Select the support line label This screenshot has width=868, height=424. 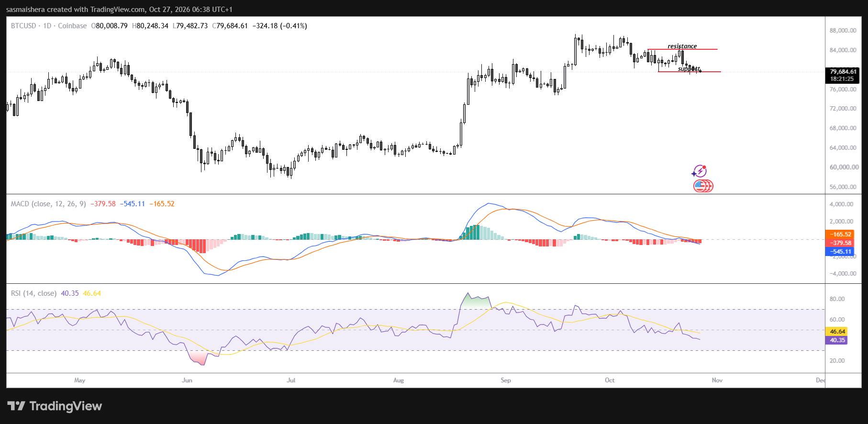tap(689, 69)
